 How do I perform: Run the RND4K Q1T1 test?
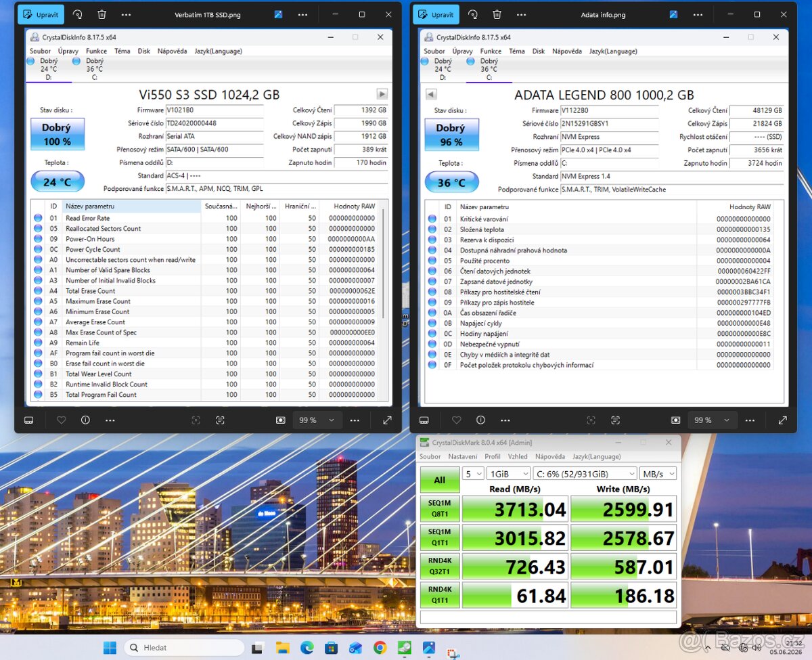pyautogui.click(x=439, y=595)
